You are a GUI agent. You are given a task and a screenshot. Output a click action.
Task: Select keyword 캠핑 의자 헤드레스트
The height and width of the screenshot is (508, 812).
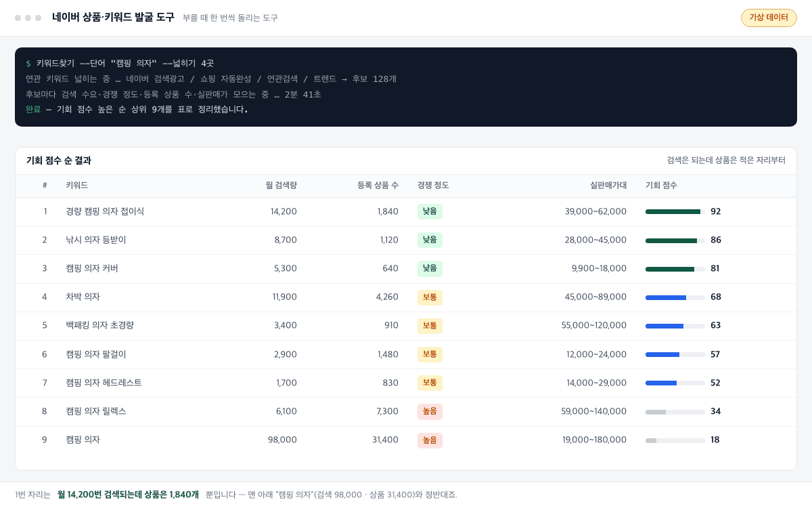click(x=104, y=383)
